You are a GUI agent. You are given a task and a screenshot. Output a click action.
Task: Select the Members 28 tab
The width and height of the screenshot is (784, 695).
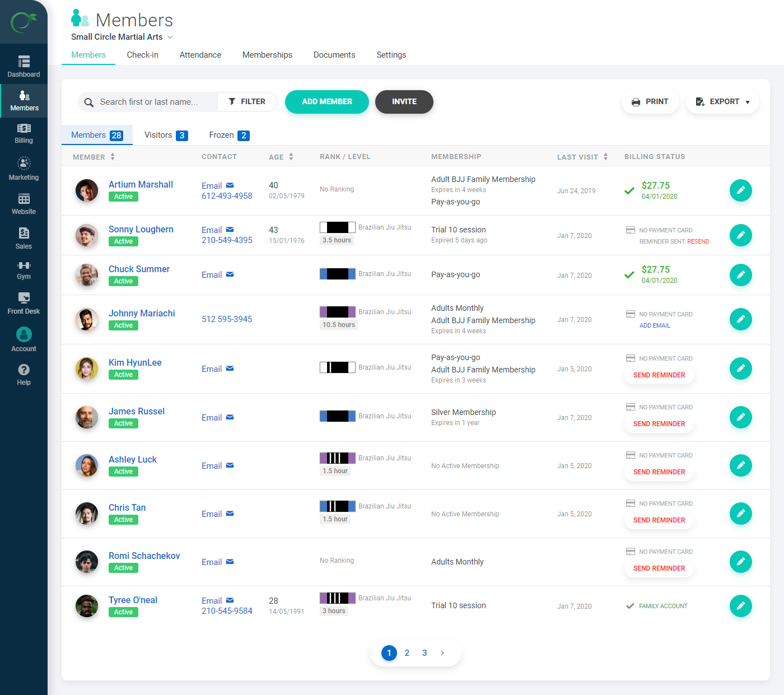(97, 135)
